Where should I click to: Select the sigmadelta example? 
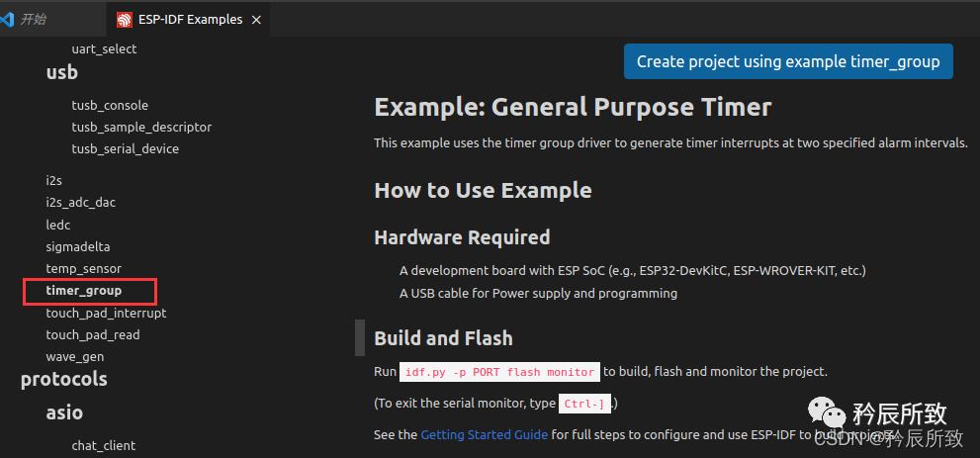tap(78, 246)
